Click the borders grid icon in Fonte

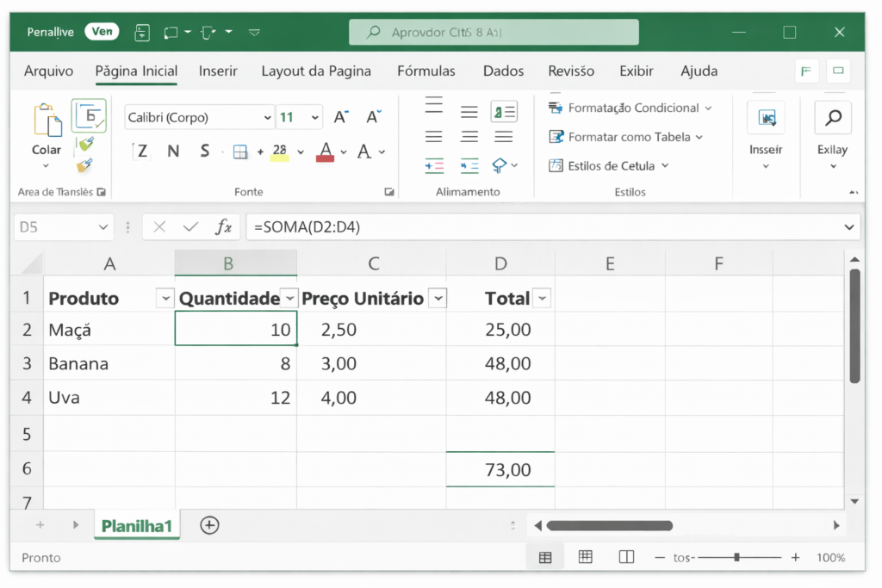pyautogui.click(x=240, y=152)
